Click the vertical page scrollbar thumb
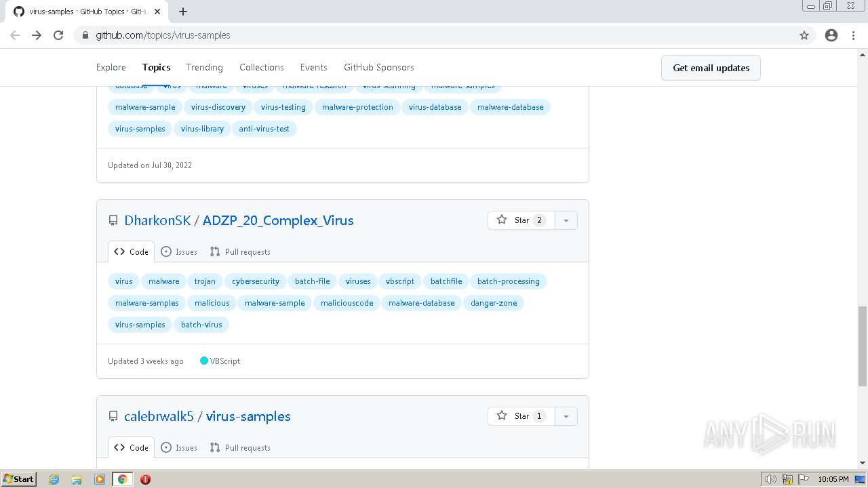 pyautogui.click(x=863, y=346)
